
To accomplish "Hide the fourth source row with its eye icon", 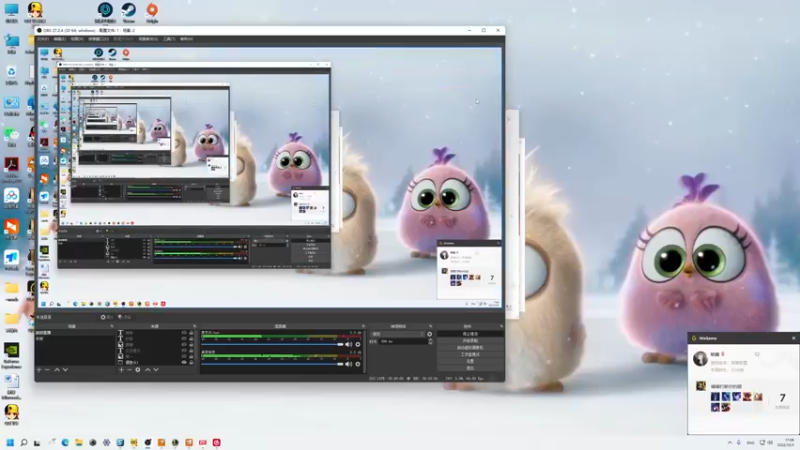I will 184,351.
